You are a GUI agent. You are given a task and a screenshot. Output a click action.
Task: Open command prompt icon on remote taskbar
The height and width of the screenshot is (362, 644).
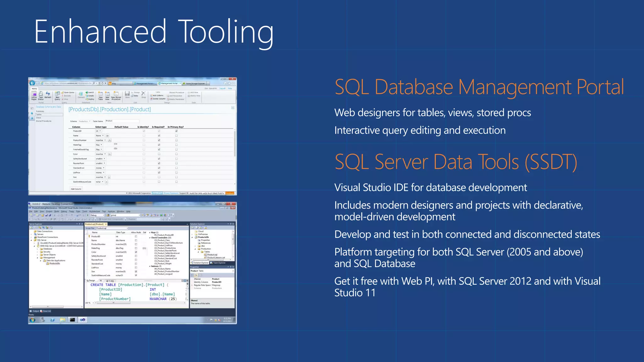tap(73, 320)
